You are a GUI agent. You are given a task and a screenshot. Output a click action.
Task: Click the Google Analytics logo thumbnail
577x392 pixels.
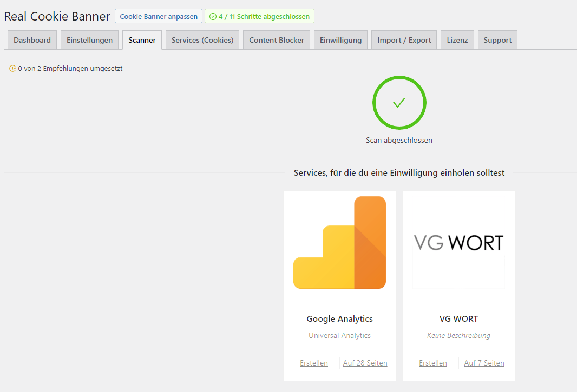coord(339,242)
